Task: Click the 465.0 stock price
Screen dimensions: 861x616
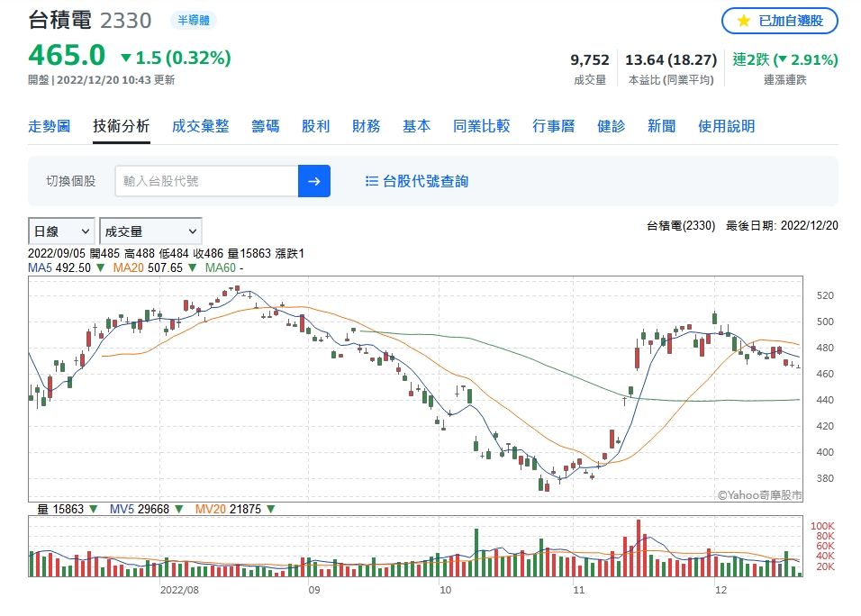Action: coord(67,56)
